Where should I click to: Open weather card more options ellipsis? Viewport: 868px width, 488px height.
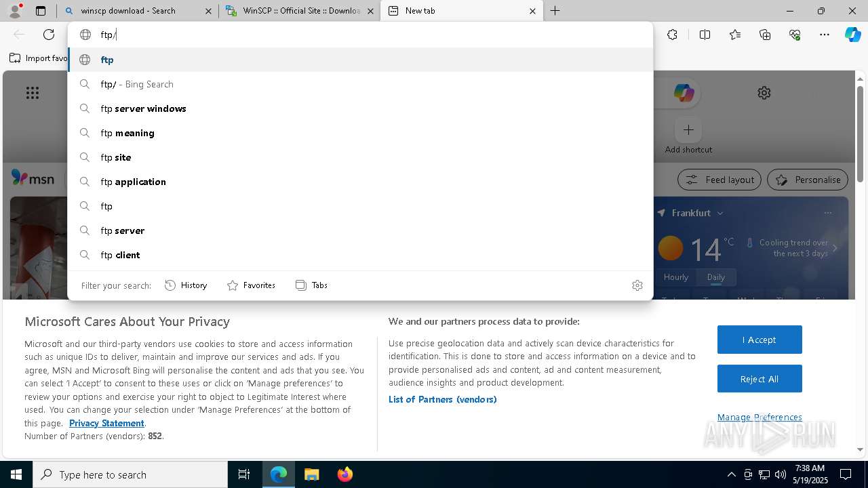[x=828, y=213]
